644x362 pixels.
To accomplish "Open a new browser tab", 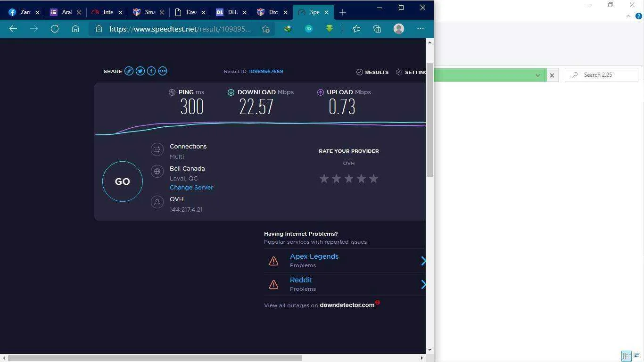I will (343, 12).
